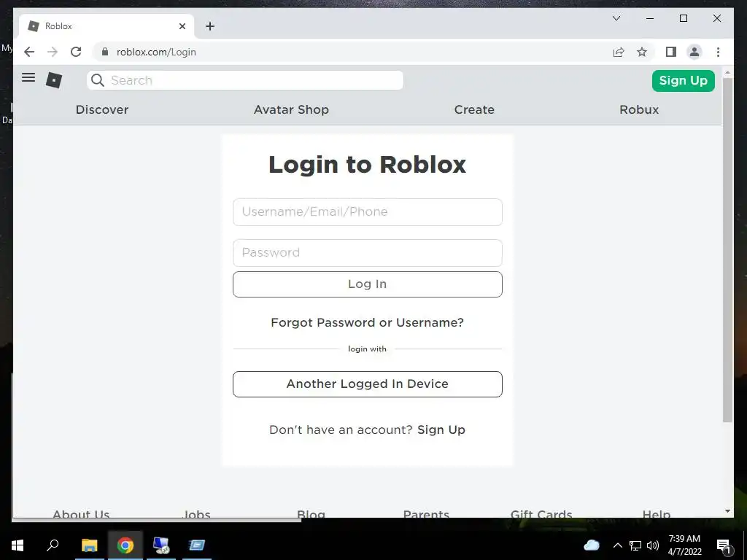Screen dimensions: 747x560
Task: Click the scrollbar up arrow
Action: point(727,72)
